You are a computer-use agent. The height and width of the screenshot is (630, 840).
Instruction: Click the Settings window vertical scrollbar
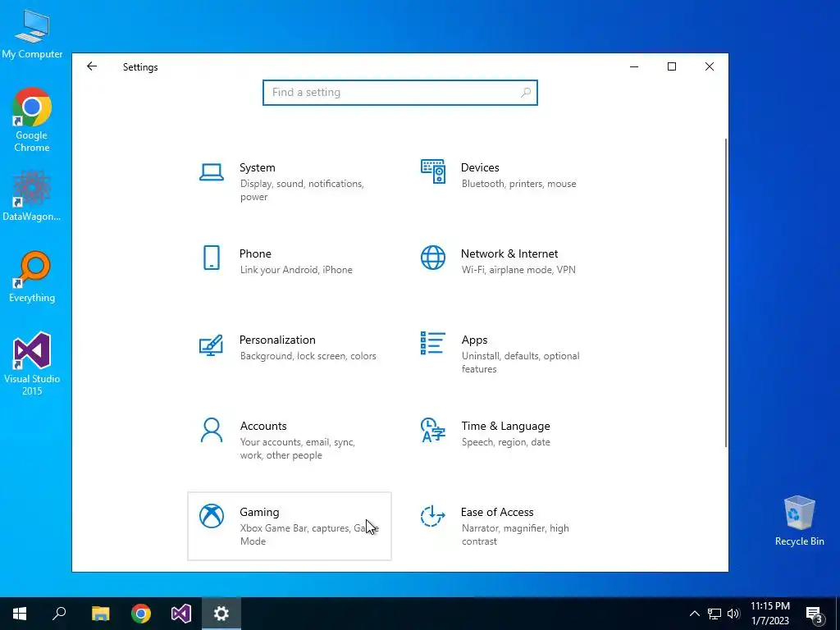click(x=726, y=293)
